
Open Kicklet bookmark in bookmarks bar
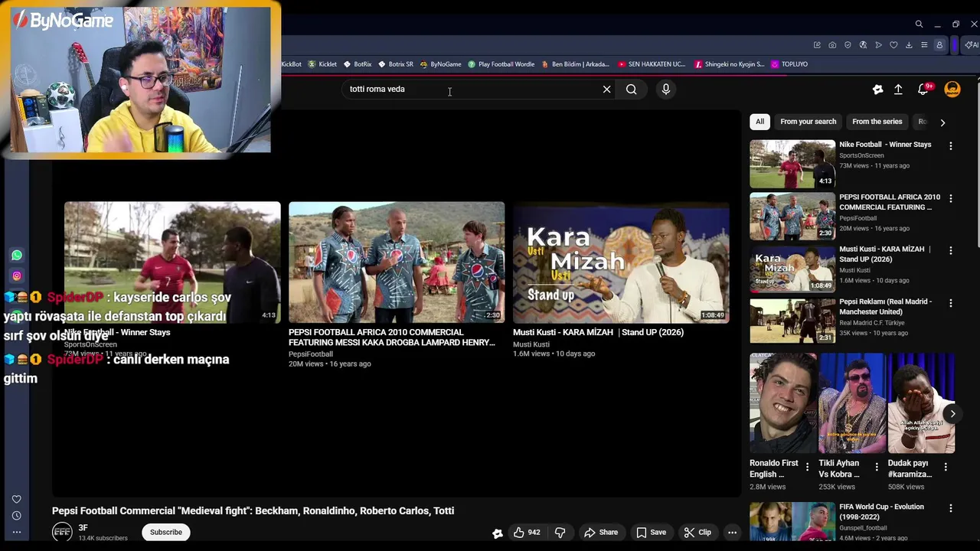coord(322,64)
